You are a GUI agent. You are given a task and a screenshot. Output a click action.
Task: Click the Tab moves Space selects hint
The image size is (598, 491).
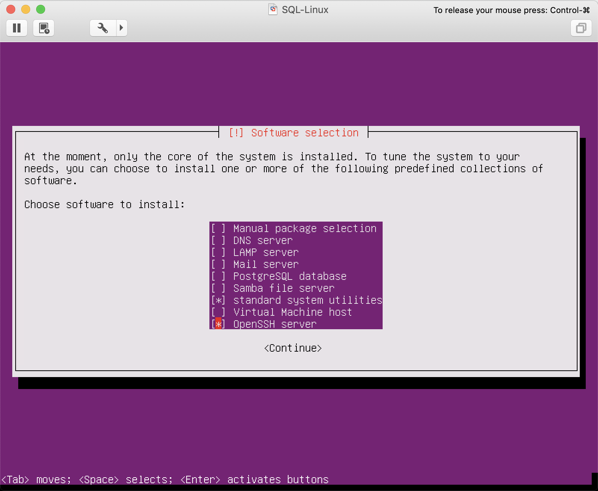click(x=165, y=479)
